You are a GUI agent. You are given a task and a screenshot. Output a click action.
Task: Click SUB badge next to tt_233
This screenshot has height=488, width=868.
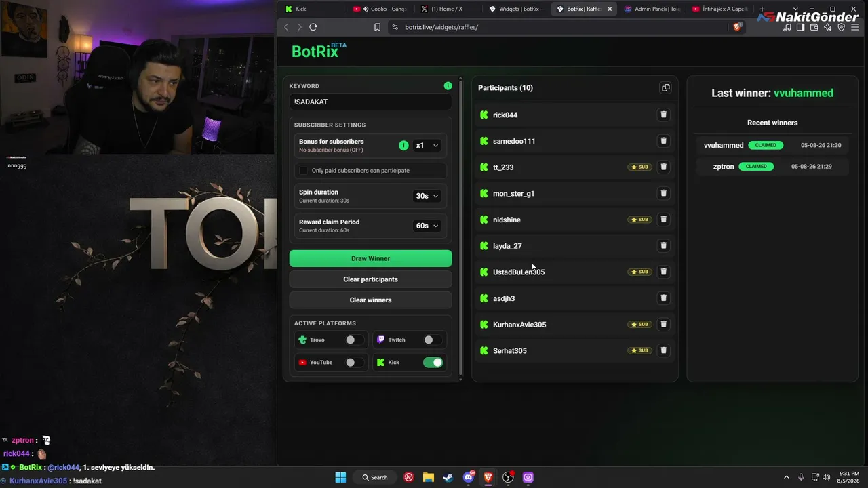pyautogui.click(x=639, y=167)
